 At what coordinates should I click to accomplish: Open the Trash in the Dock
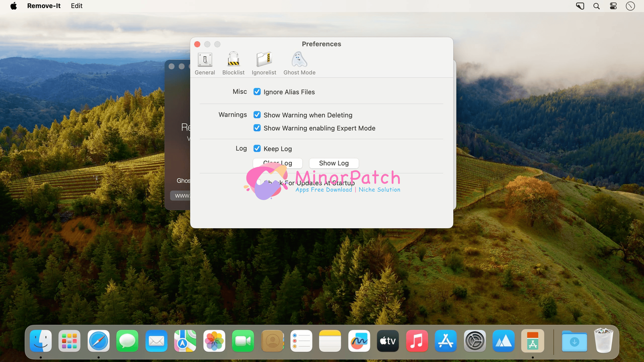(x=603, y=341)
